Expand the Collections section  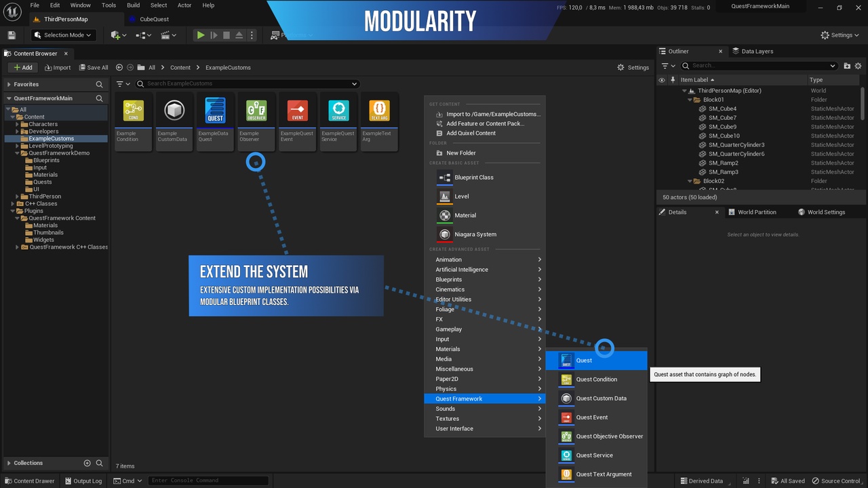[x=9, y=463]
